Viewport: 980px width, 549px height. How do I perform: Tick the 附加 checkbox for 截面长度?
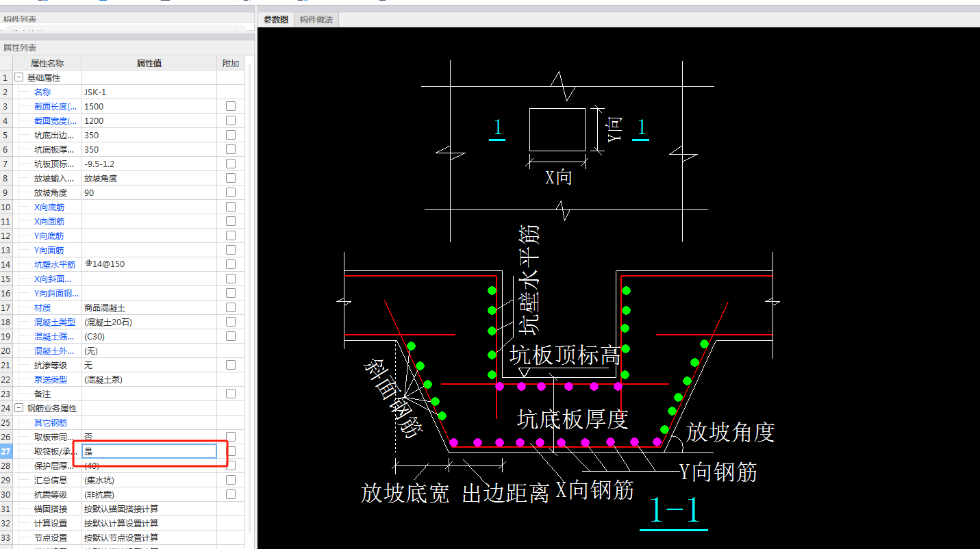click(231, 106)
